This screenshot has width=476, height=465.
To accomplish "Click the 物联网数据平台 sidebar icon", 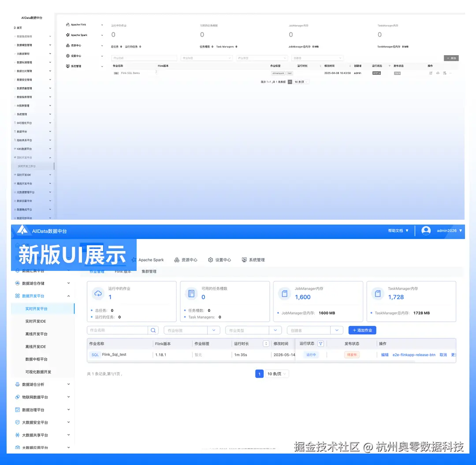I will click(x=17, y=397).
